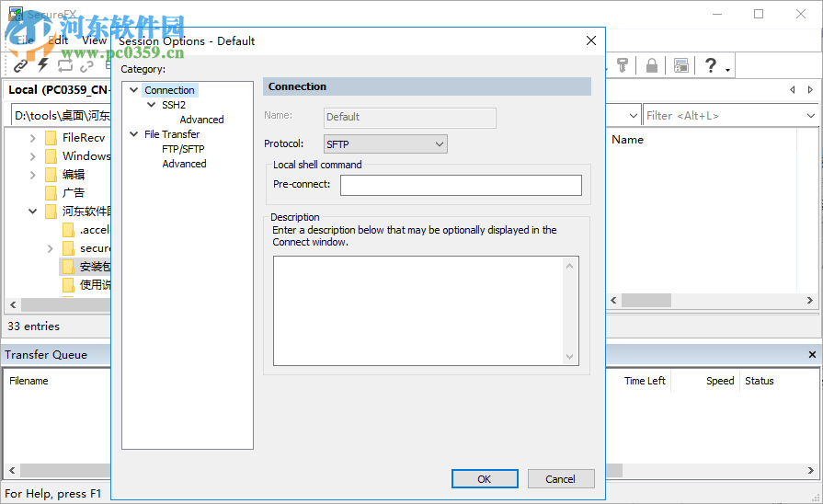Click the Connect chain-link toolbar icon
Image resolution: width=823 pixels, height=504 pixels.
(x=20, y=65)
